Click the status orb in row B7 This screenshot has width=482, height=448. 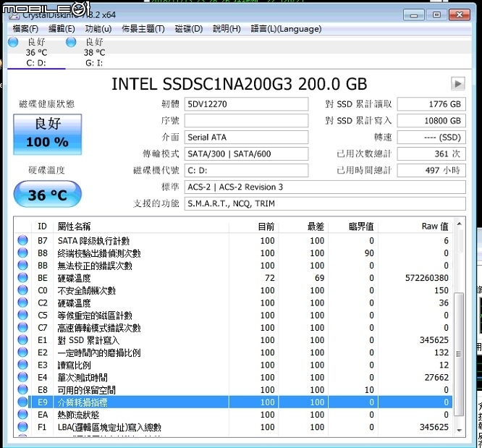22,240
